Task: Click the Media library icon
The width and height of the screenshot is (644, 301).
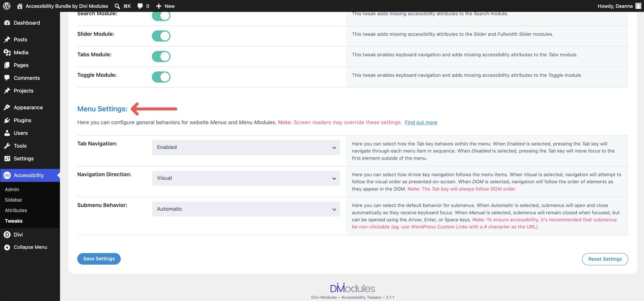Action: (x=7, y=53)
